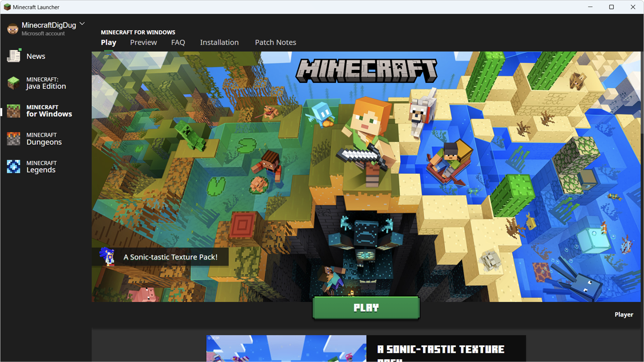Switch to the Preview tab
644x362 pixels.
pos(143,42)
